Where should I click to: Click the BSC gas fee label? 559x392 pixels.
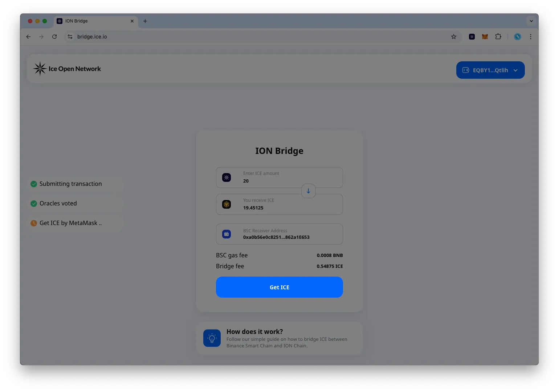[x=232, y=256]
